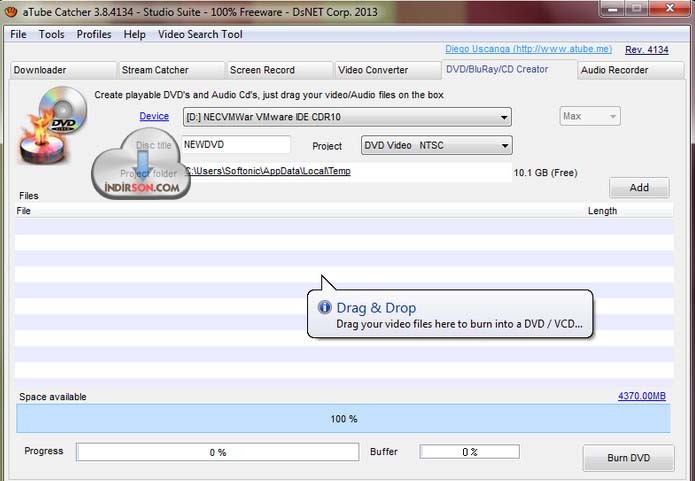
Task: Switch to the Screen Record tab
Action: point(279,70)
